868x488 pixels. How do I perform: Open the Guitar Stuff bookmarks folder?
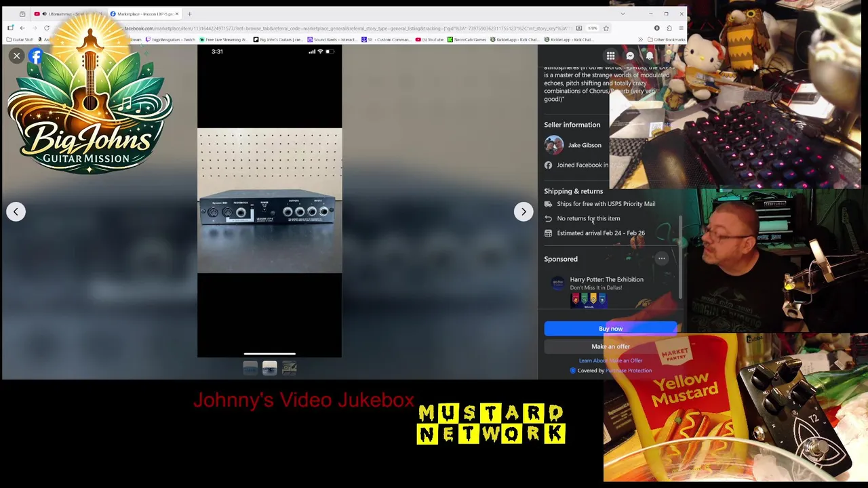coord(20,39)
